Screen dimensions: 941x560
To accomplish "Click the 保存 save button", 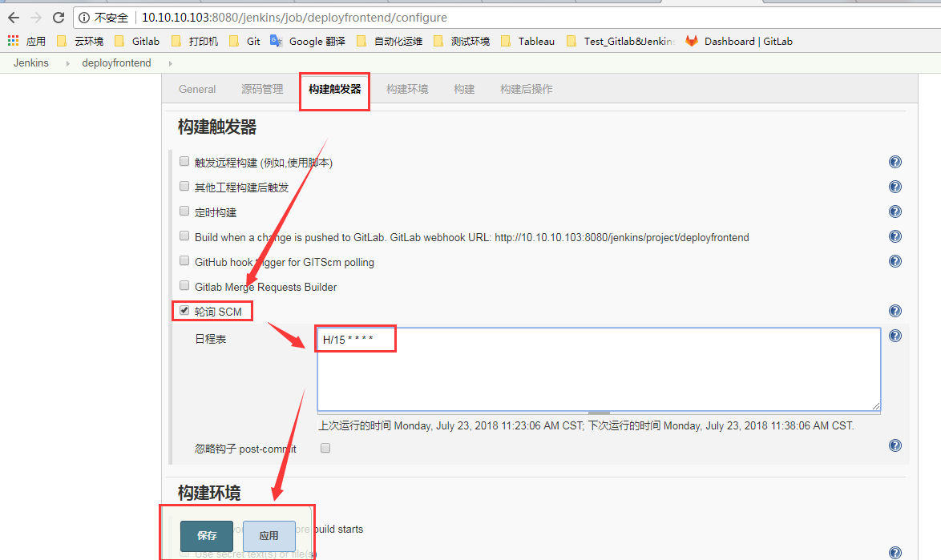I will (x=207, y=535).
